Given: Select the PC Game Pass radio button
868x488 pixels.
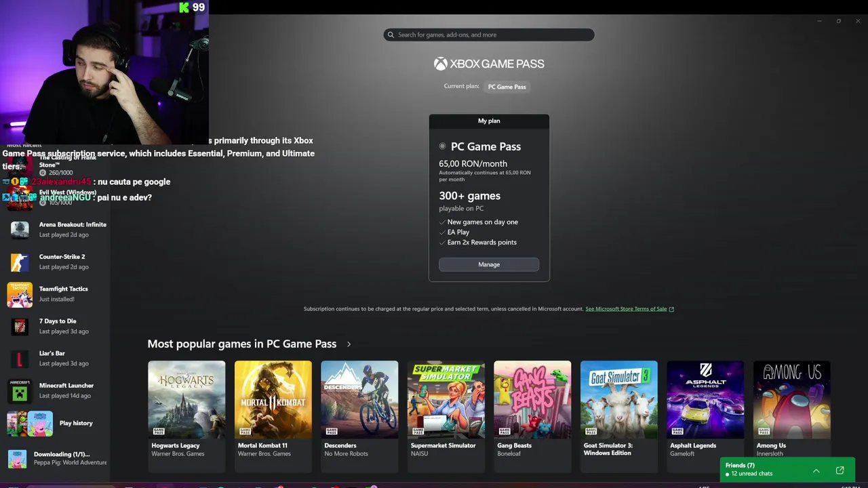Looking at the screenshot, I should [442, 146].
